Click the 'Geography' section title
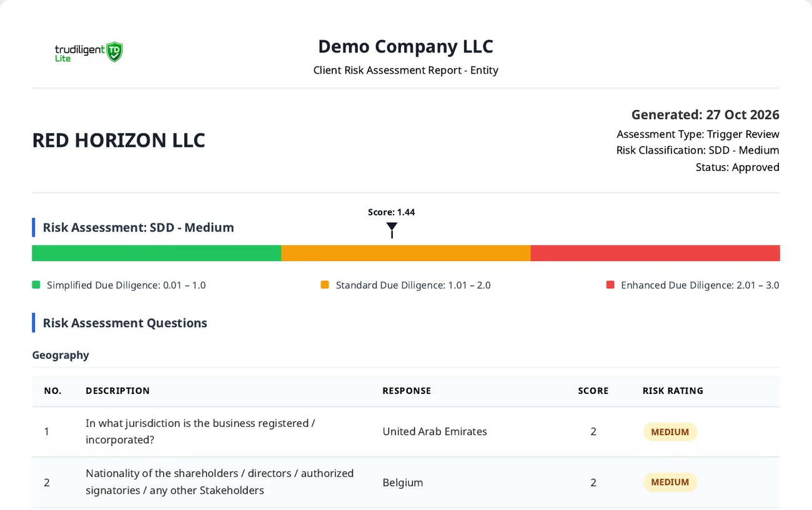Image resolution: width=812 pixels, height=510 pixels. 61,355
